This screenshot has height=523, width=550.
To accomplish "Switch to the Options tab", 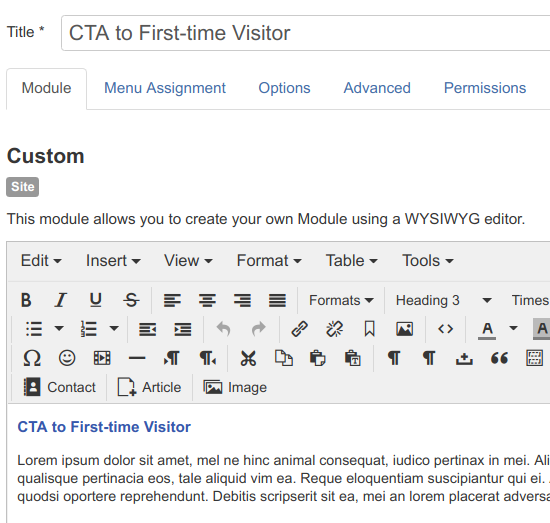I will click(x=284, y=88).
